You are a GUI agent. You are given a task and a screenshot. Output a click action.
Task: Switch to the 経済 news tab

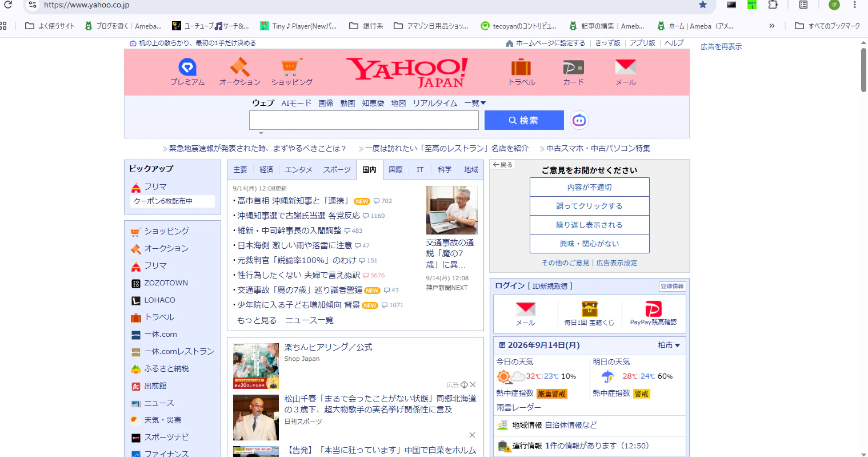[x=267, y=170]
